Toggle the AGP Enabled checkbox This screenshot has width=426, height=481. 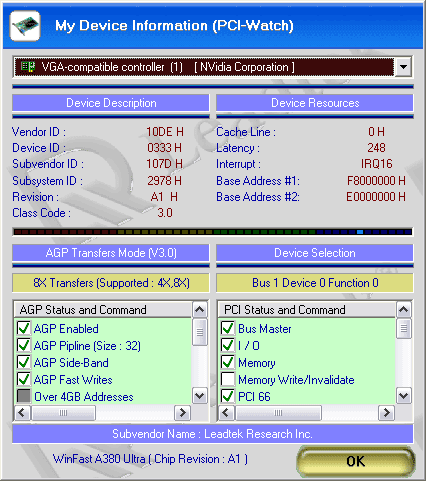(24, 328)
